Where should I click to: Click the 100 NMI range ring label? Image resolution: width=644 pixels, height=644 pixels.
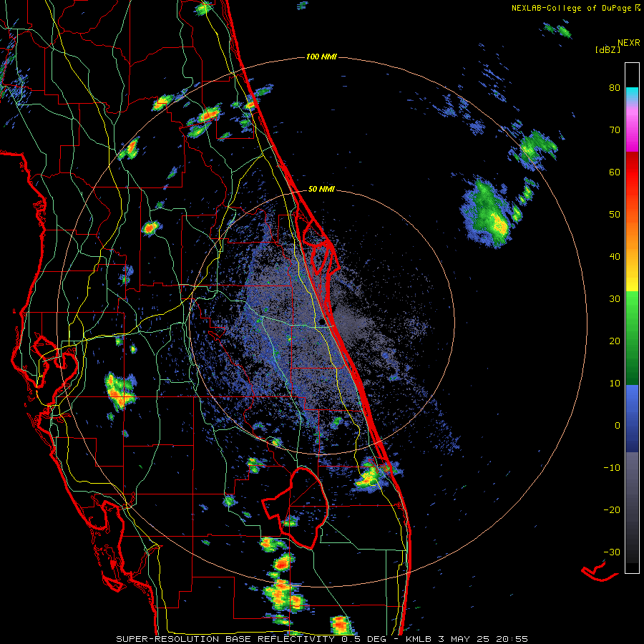(321, 57)
